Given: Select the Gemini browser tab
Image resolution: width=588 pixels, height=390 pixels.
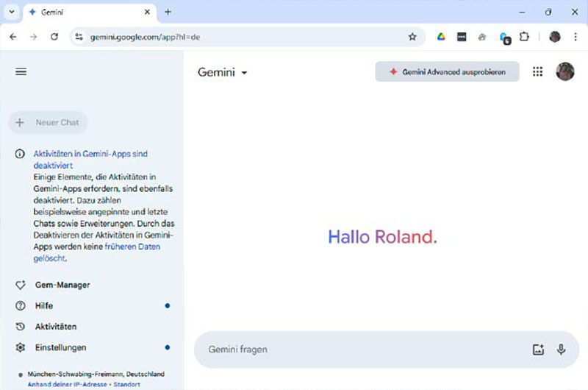Looking at the screenshot, I should (89, 13).
